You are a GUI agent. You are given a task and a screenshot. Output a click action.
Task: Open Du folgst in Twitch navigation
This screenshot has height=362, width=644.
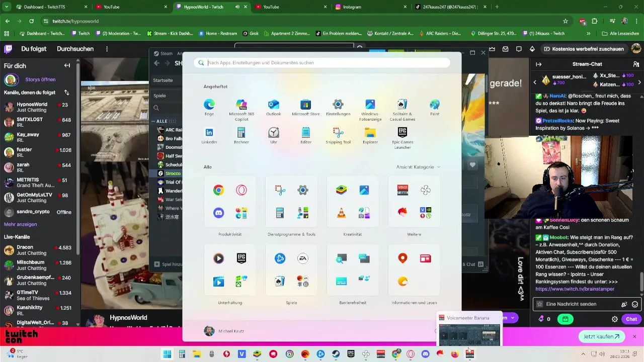coord(34,49)
